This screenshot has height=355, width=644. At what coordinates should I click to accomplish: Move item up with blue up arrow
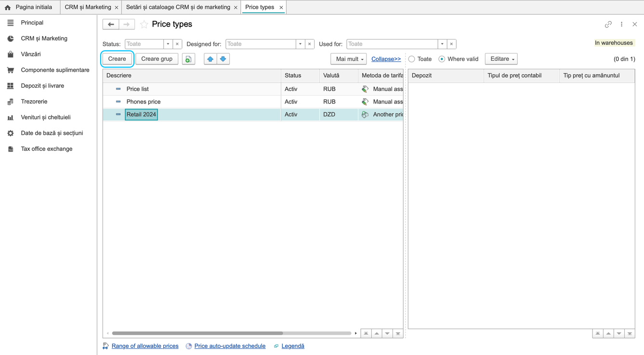coord(210,59)
